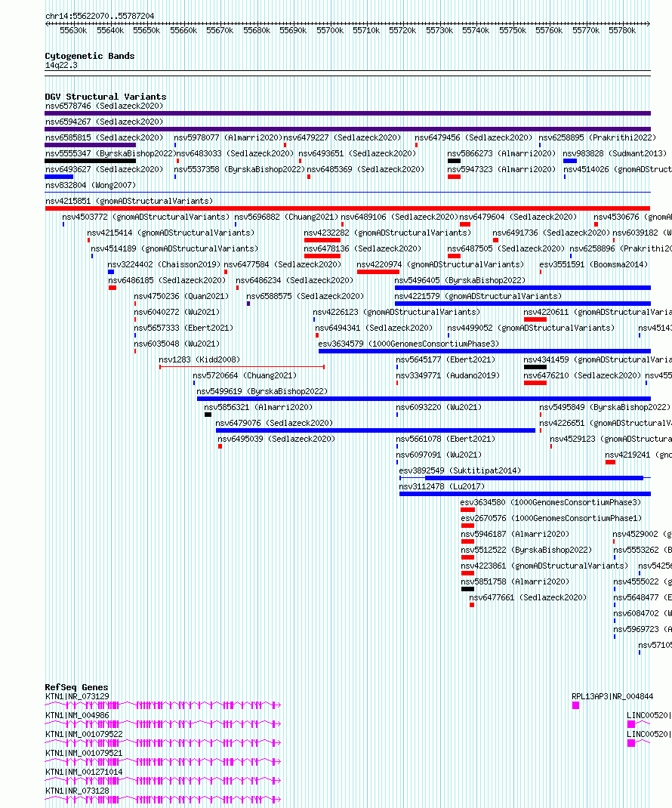Select the red bar of nsv4220974
The height and width of the screenshot is (808, 672).
click(x=378, y=272)
